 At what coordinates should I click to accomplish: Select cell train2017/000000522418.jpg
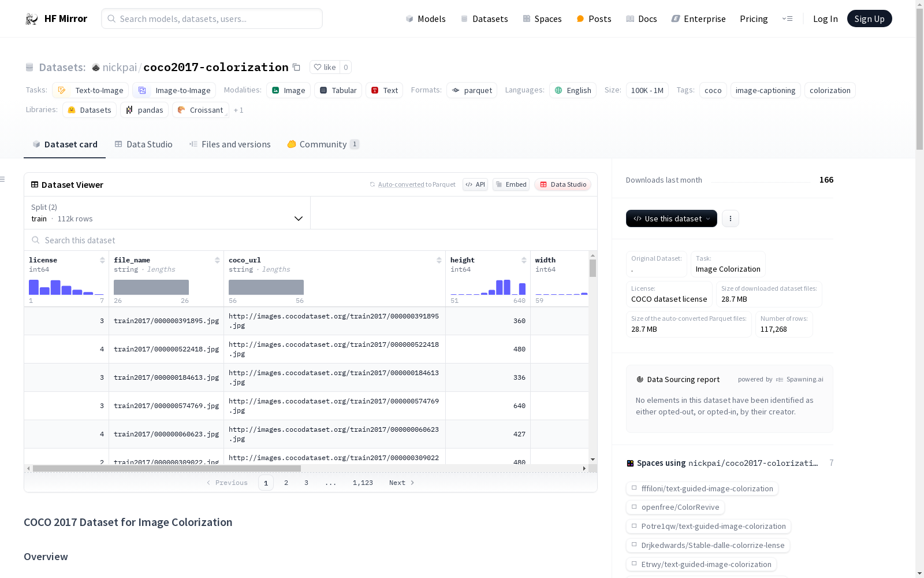click(166, 349)
